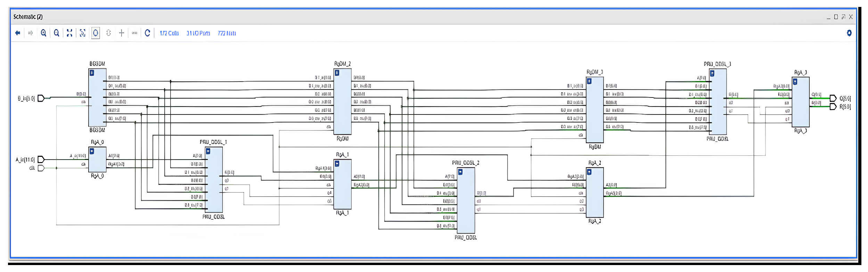The width and height of the screenshot is (868, 272).
Task: Click the Select Area icon
Action: pos(82,33)
